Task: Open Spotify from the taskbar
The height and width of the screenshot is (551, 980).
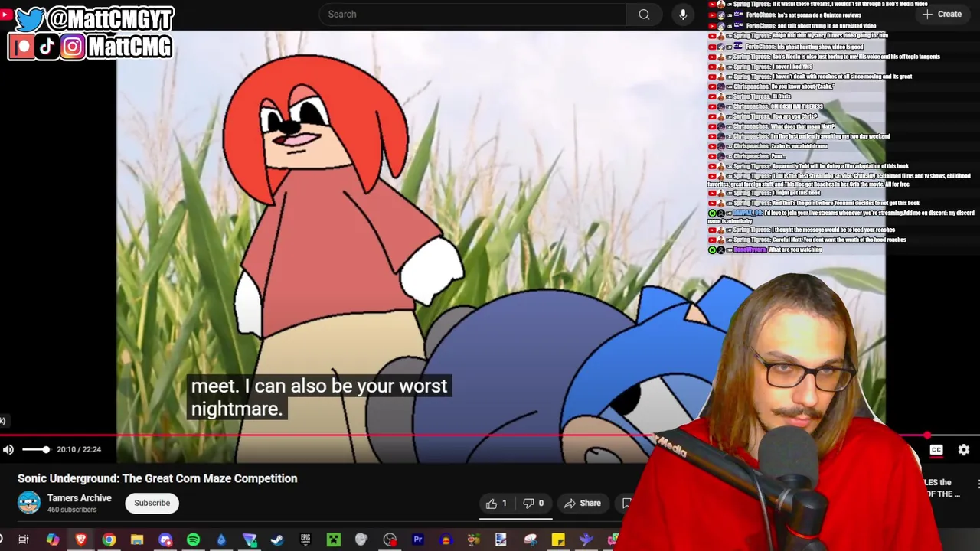Action: [x=193, y=540]
